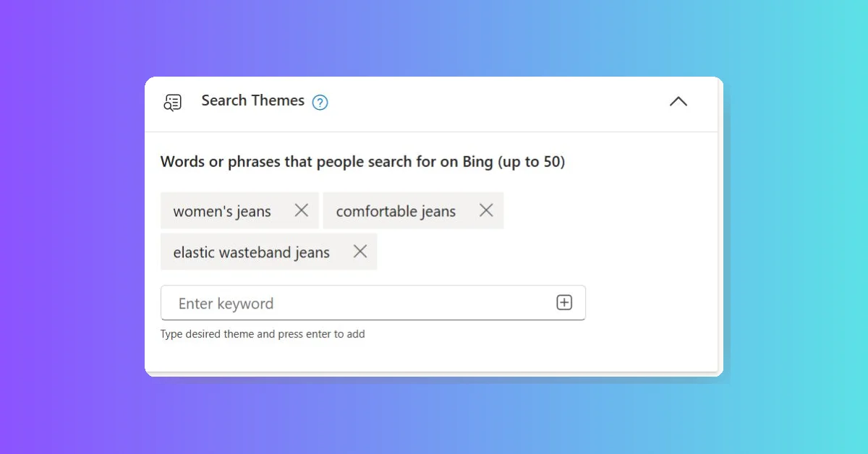Click the "Search Themes" title text
The height and width of the screenshot is (454, 868).
coord(252,101)
